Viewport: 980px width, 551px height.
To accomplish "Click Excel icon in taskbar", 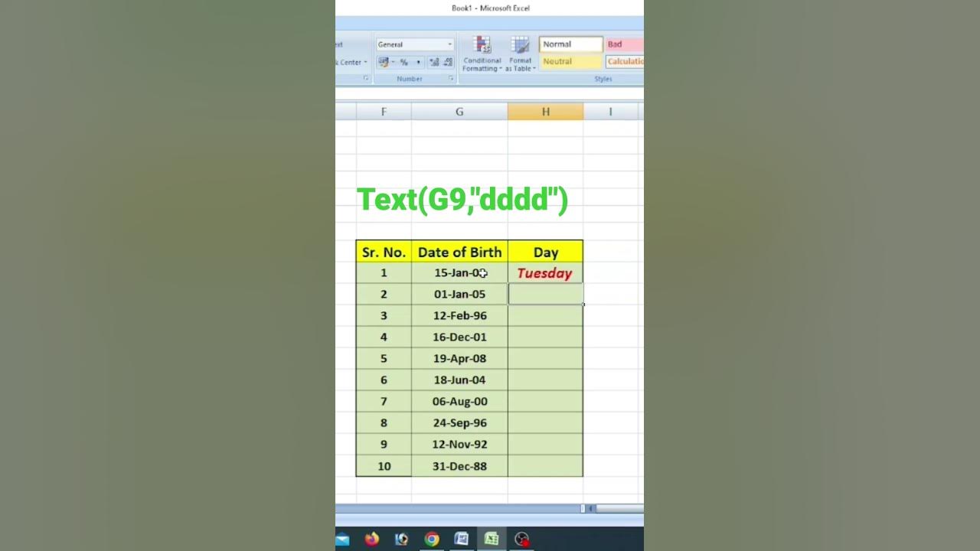I will [x=492, y=539].
